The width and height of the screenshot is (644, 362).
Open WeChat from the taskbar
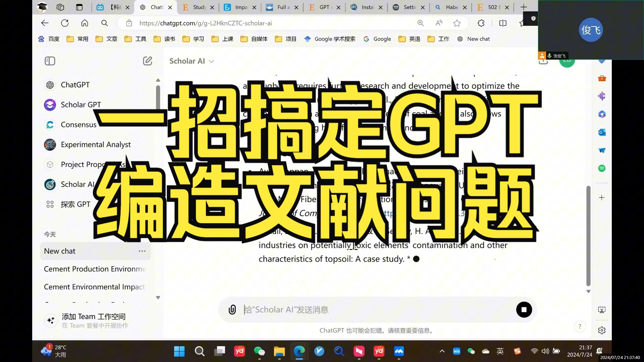(x=259, y=351)
